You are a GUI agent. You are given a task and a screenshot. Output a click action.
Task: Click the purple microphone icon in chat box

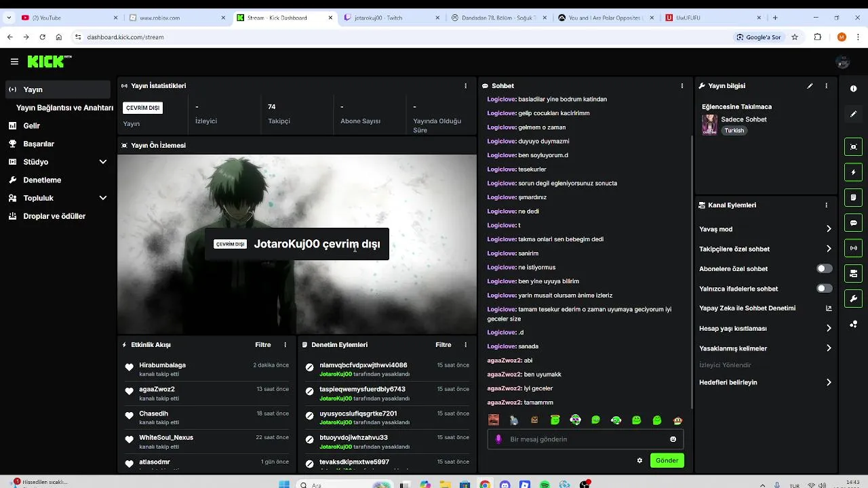[x=499, y=439]
